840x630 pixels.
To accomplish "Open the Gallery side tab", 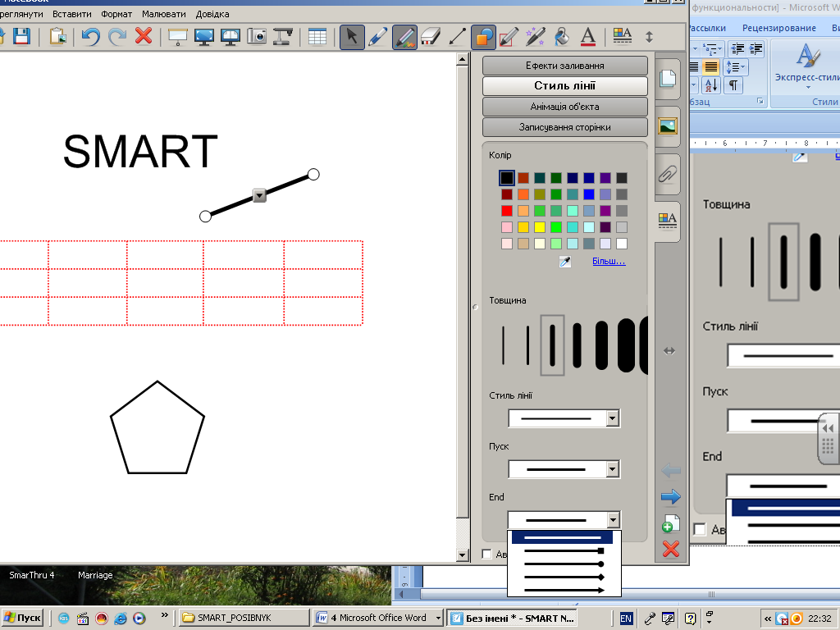I will 668,126.
